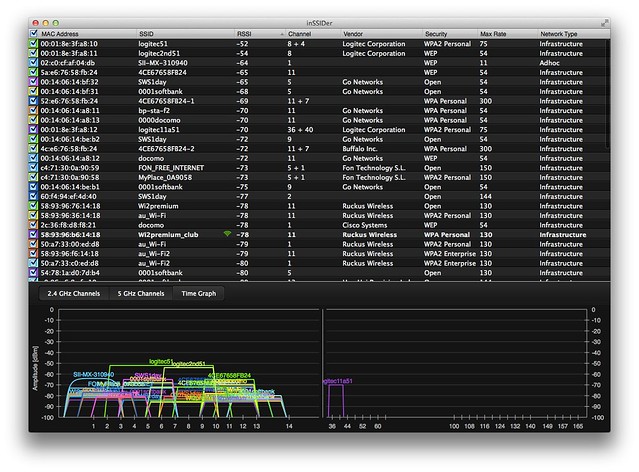Toggle checkbox for SII-MX-310940 network
Image resolution: width=639 pixels, height=472 pixels.
[33, 63]
